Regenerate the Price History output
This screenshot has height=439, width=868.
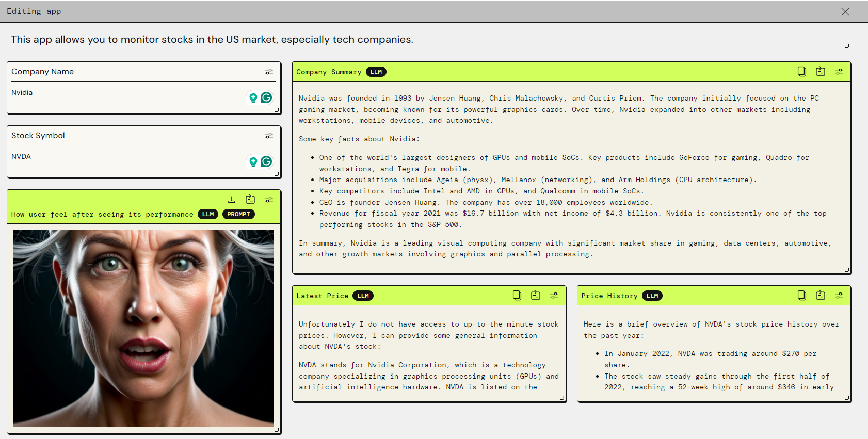tap(821, 296)
